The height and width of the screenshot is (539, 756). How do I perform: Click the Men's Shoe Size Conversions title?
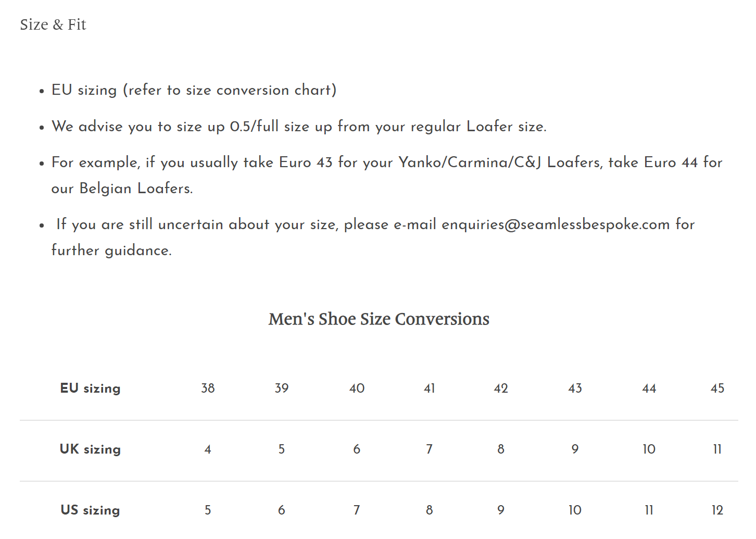[379, 319]
